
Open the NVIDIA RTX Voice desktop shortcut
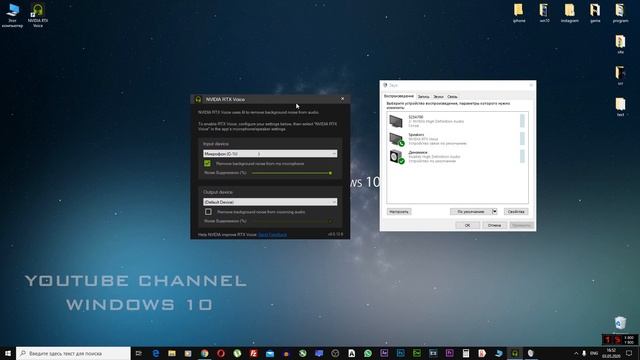(x=38, y=16)
